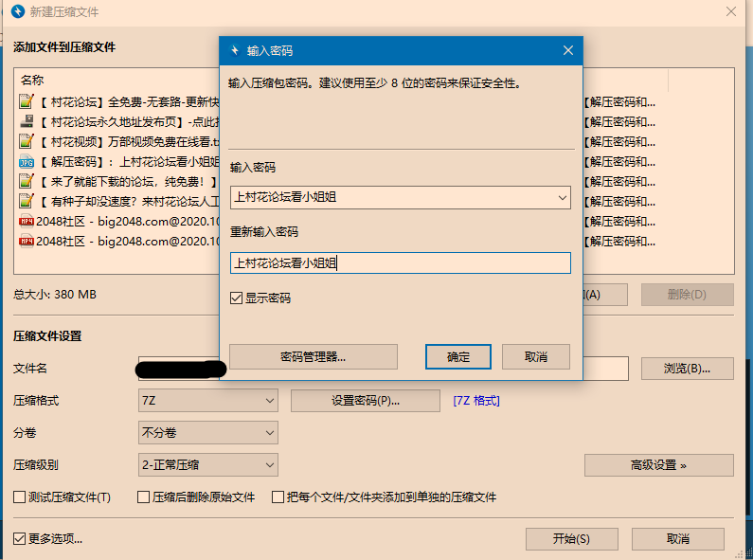Image resolution: width=753 pixels, height=560 pixels.
Task: Open the [7Z 格式] link
Action: (476, 401)
